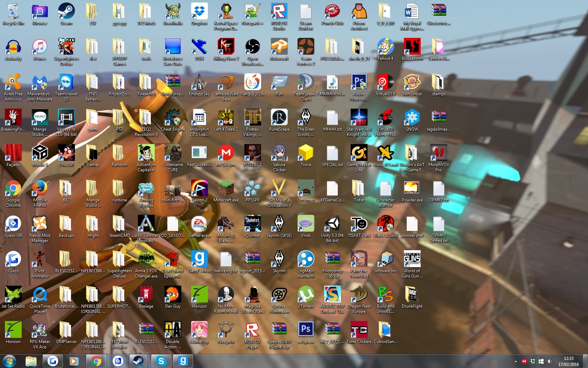This screenshot has width=588, height=368.
Task: Select the Blade & Soul desktop shortcut
Action: click(386, 227)
